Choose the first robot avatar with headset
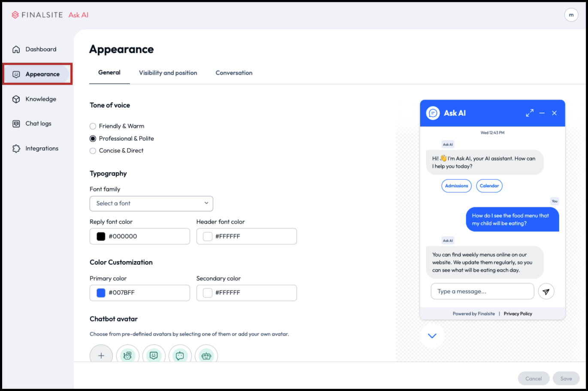The height and width of the screenshot is (391, 588). 127,355
